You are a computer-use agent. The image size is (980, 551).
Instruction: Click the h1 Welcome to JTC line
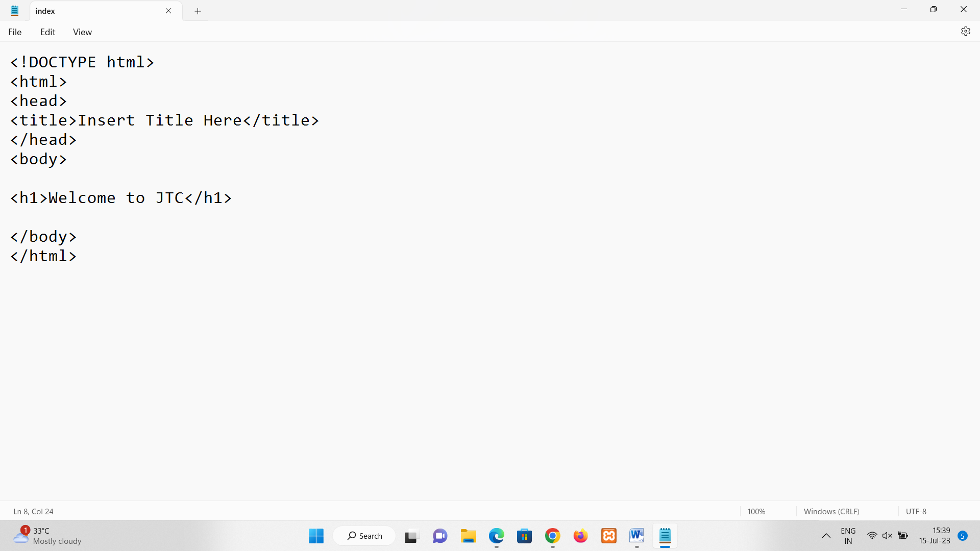(x=121, y=198)
